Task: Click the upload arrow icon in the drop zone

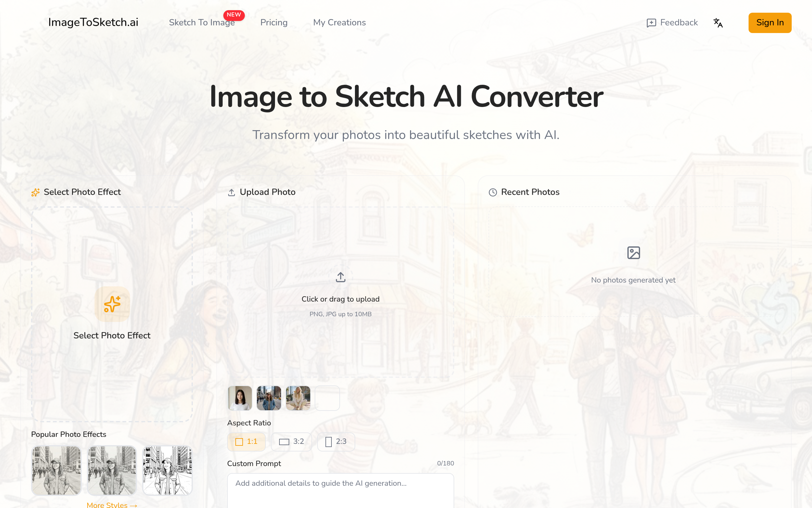Action: pyautogui.click(x=341, y=277)
